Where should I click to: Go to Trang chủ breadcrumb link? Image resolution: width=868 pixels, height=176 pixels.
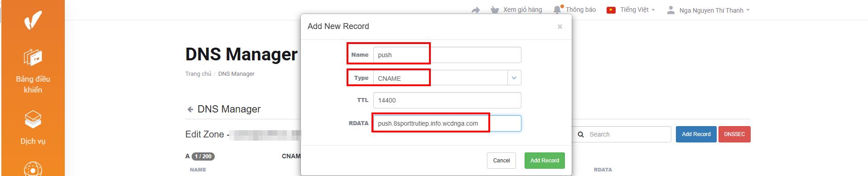coord(198,73)
